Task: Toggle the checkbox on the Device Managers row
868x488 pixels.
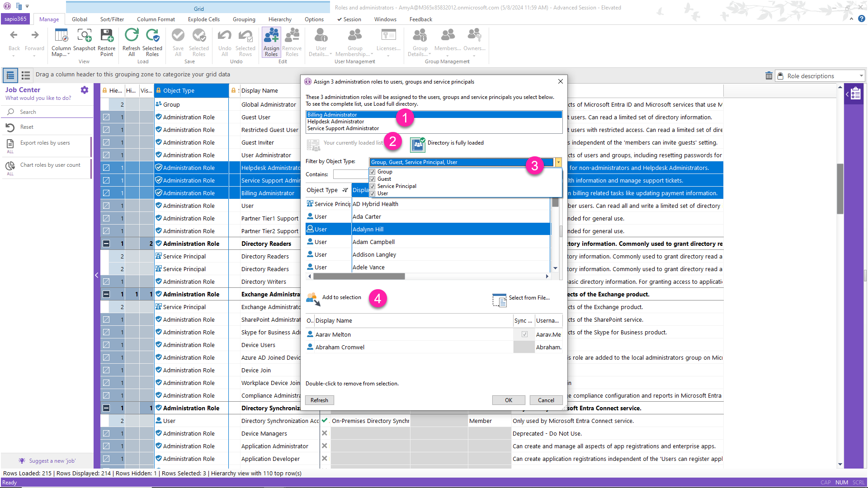Action: [106, 433]
